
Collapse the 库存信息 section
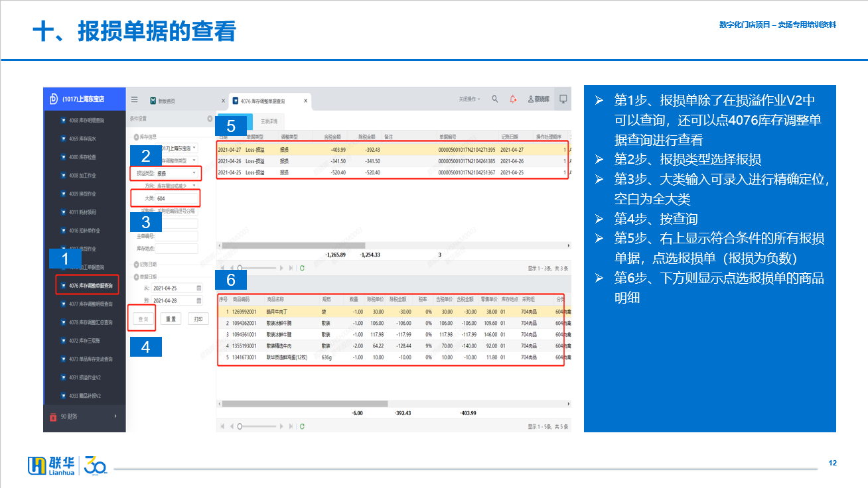tap(137, 137)
